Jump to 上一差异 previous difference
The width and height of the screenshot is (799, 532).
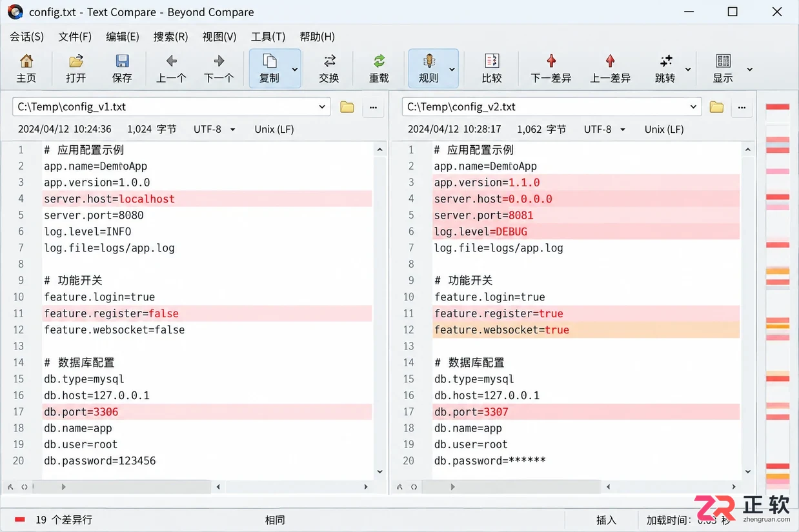(x=611, y=68)
